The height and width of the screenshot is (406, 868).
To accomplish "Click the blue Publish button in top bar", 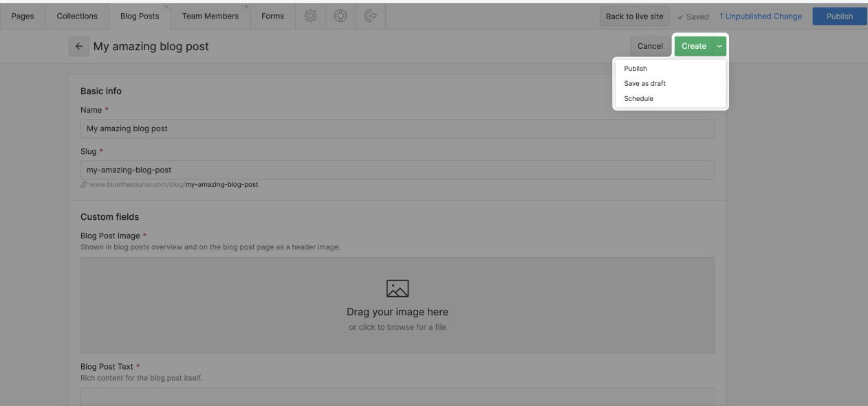I will tap(839, 16).
